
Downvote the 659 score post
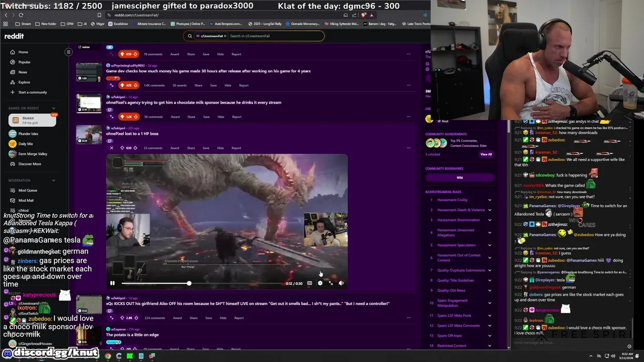(135, 54)
